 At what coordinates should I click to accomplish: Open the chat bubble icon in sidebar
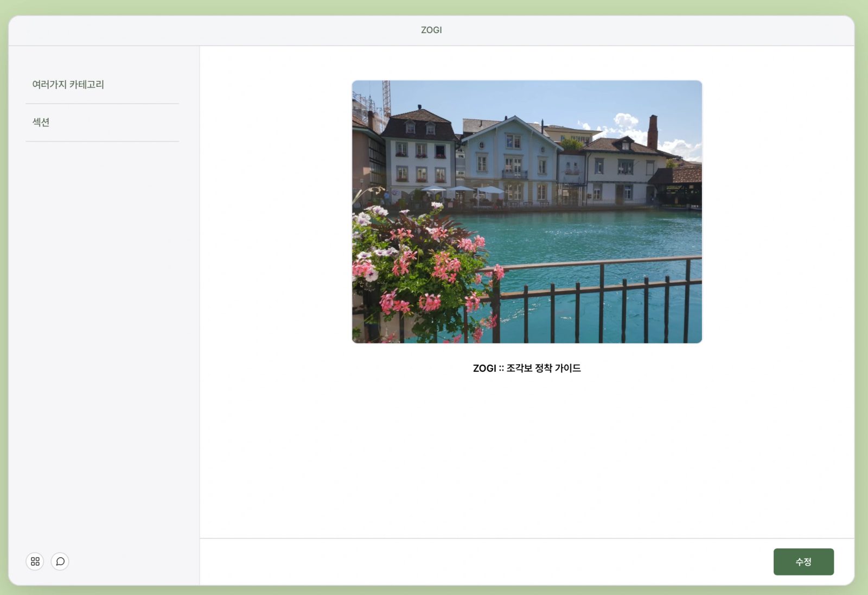[x=60, y=561]
